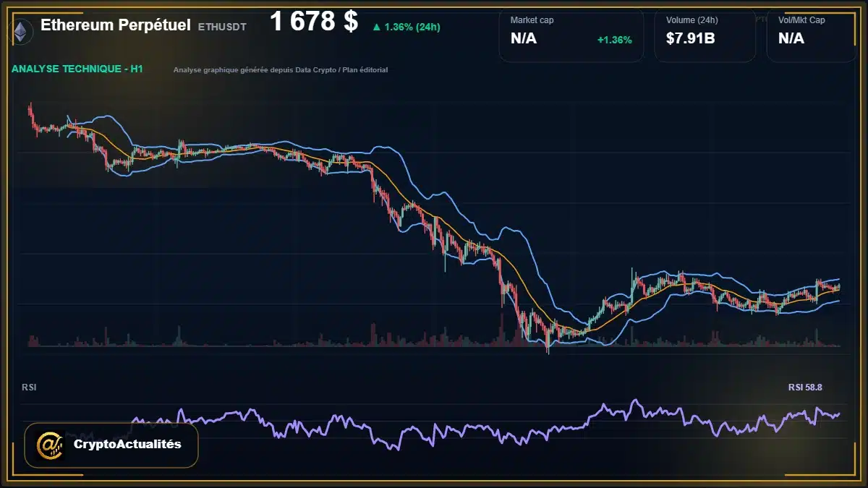
Task: Click the '$7.91B' volume value
Action: 691,38
